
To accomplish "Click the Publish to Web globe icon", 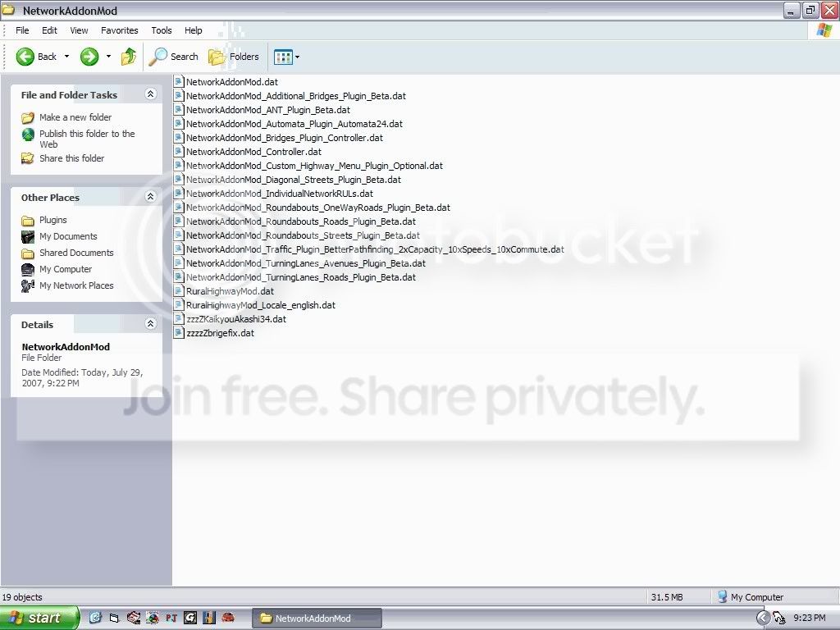I will click(28, 135).
